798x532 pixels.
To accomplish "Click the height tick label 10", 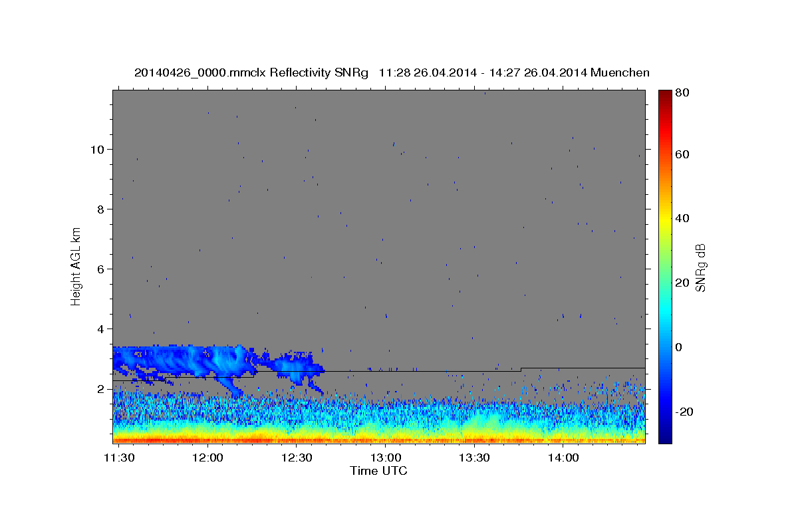I will pos(98,149).
